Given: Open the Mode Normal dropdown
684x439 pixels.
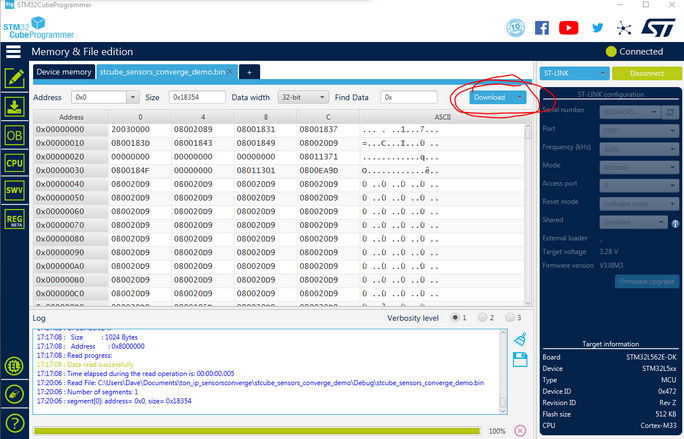Looking at the screenshot, I should [639, 167].
